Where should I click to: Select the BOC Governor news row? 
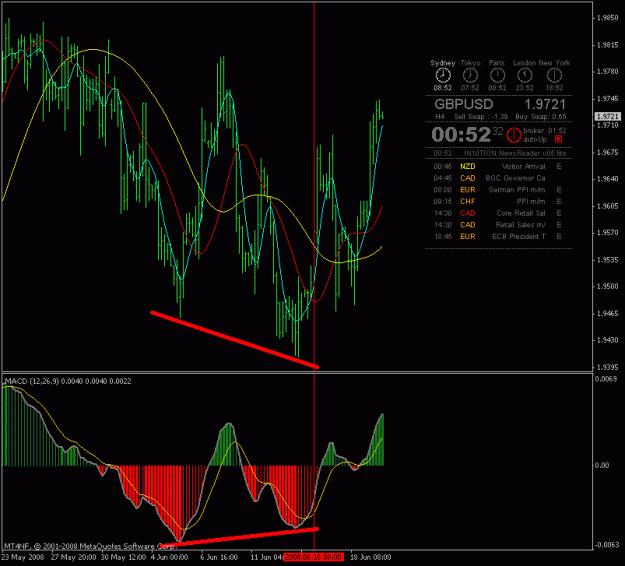pyautogui.click(x=498, y=178)
